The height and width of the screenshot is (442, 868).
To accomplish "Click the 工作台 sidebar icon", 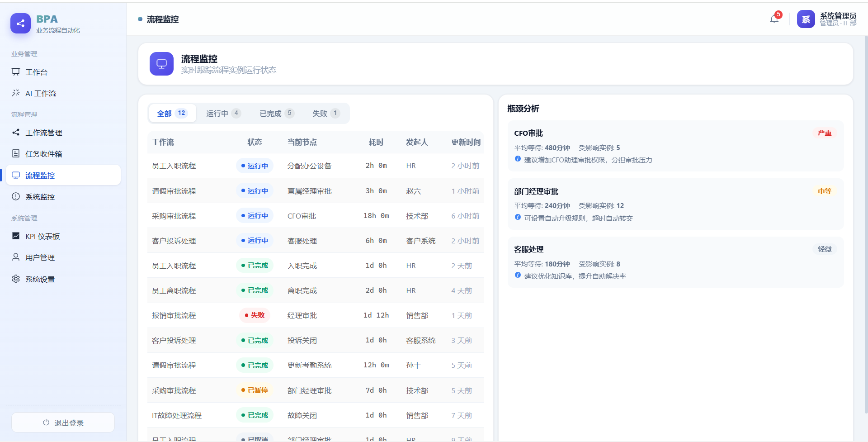I will pos(16,71).
